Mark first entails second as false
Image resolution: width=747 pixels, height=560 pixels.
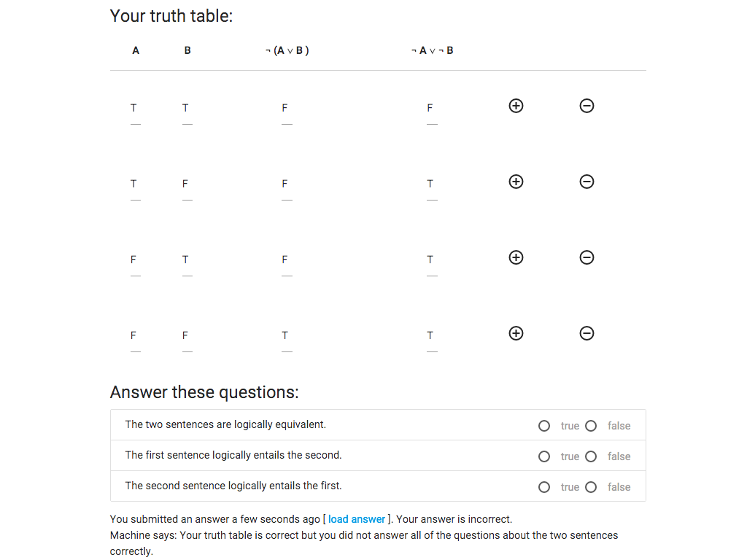point(591,456)
